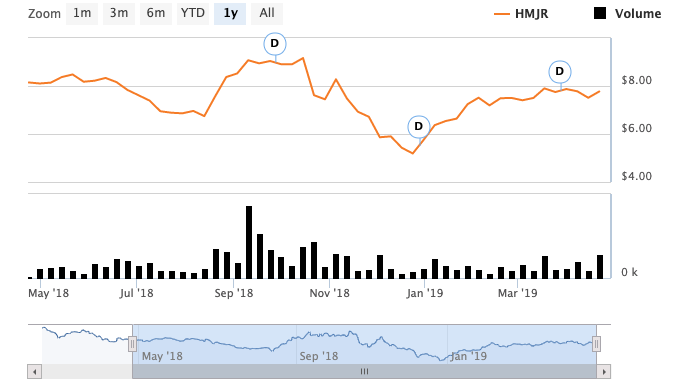Click the Nov '18 date label
The image size is (673, 386).
point(330,293)
